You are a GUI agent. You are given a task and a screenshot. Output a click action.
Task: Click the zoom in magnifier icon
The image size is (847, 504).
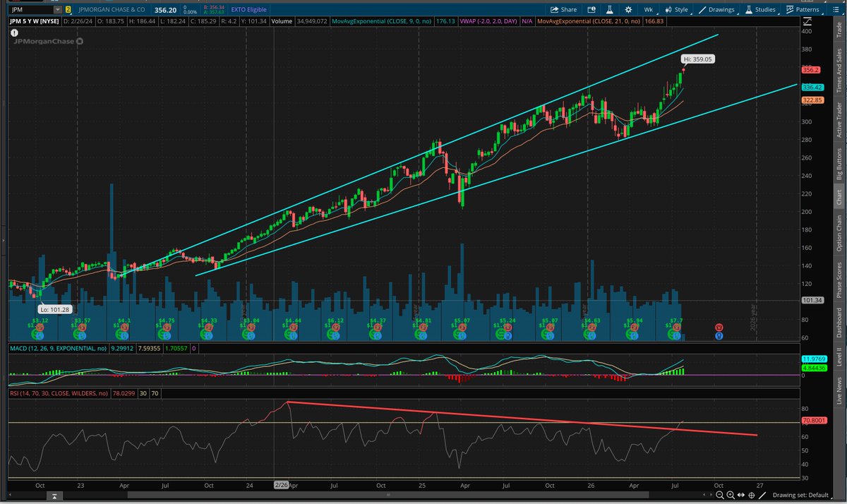click(x=731, y=496)
